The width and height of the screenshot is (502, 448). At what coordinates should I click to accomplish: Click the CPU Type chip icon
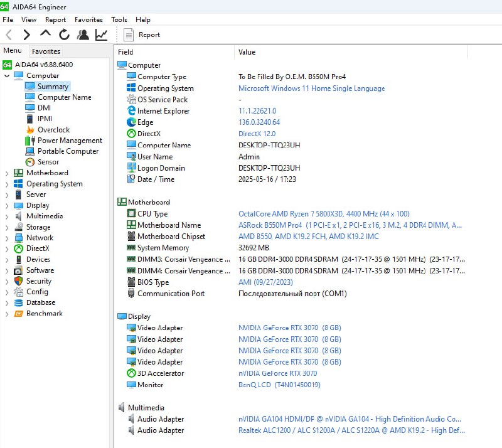131,213
